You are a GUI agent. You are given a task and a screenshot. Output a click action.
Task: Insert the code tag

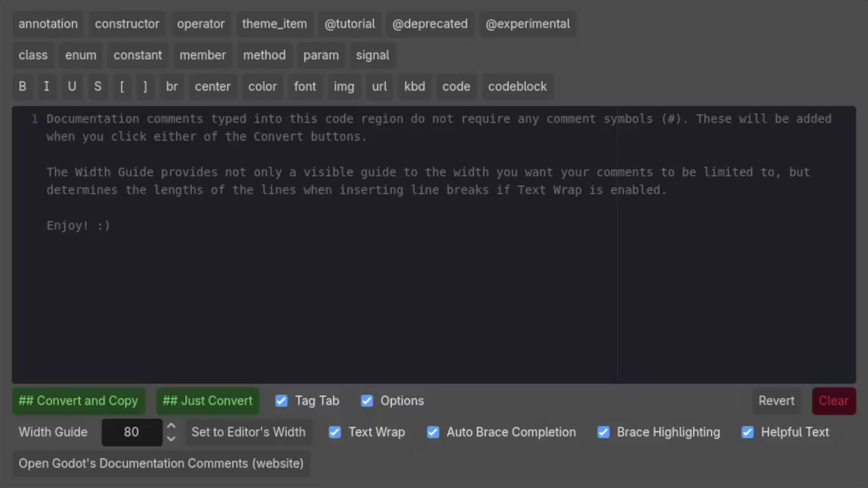click(x=456, y=86)
